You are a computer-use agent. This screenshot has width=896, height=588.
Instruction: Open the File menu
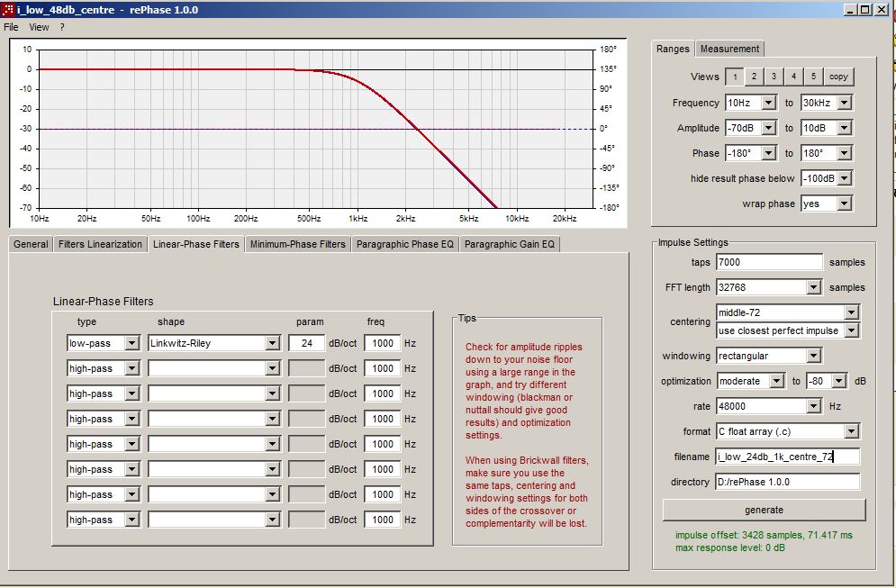coord(11,27)
